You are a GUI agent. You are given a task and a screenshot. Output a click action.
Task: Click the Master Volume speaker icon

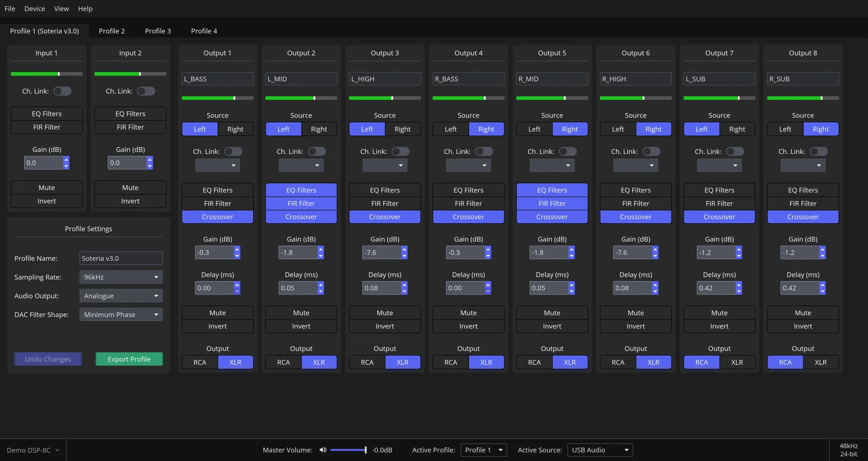click(x=323, y=450)
